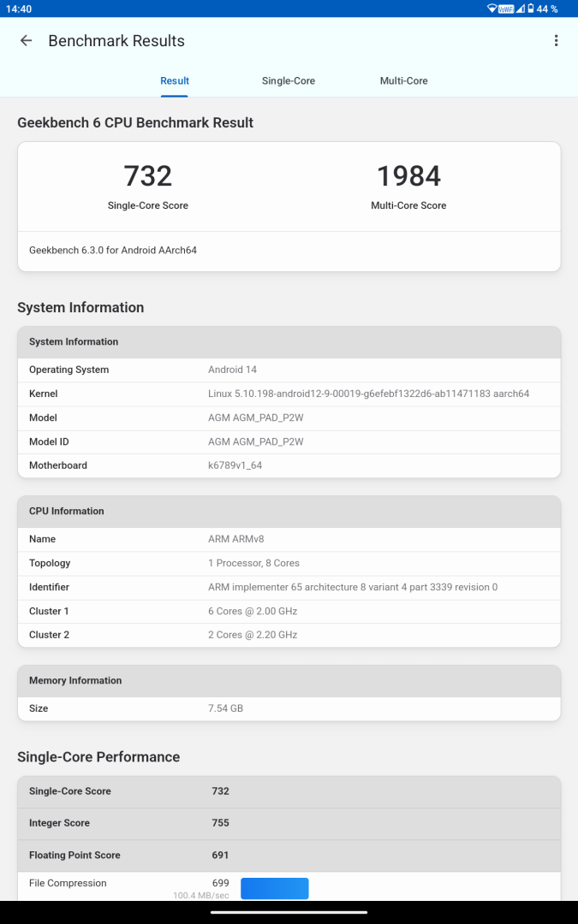Tap the back arrow icon
Image resolution: width=578 pixels, height=924 pixels.
click(26, 41)
